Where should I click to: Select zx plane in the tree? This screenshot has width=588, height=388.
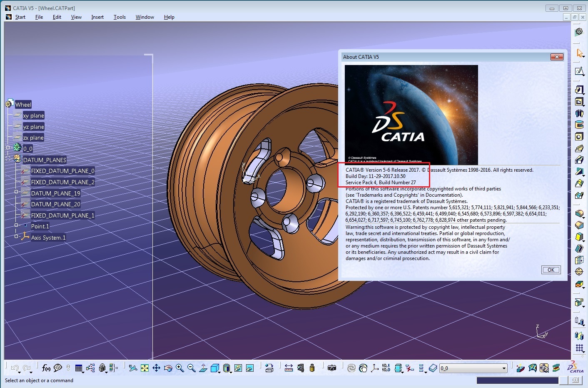pyautogui.click(x=33, y=138)
